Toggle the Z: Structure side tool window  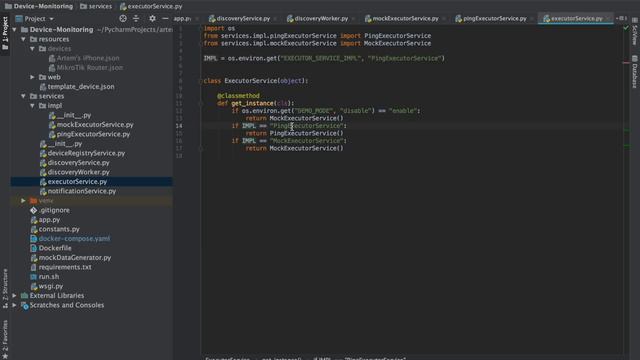pyautogui.click(x=5, y=289)
